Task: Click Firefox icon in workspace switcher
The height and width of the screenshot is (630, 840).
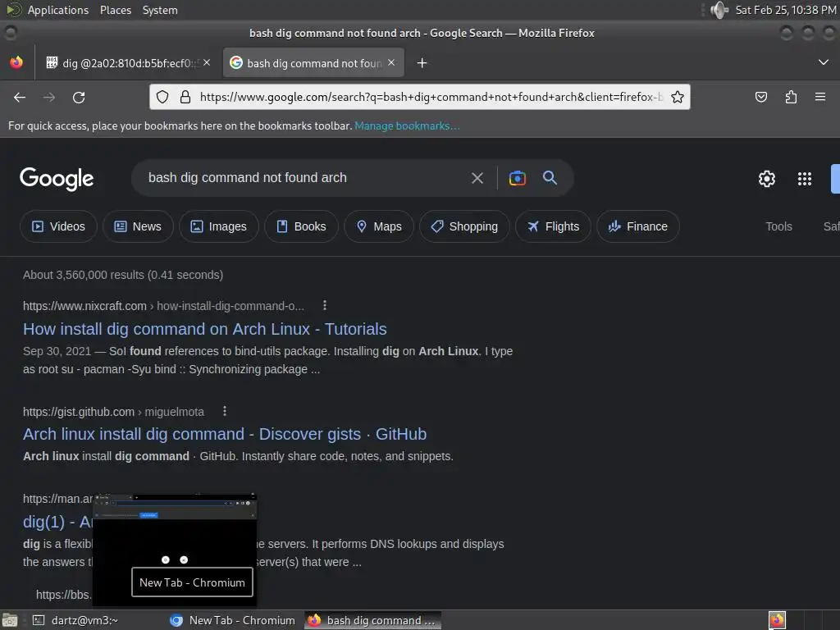Action: (777, 620)
